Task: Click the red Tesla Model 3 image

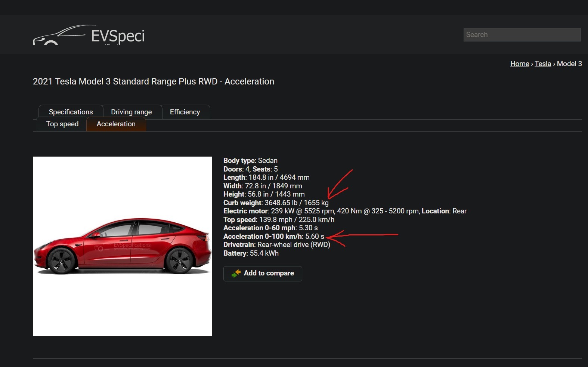Action: pyautogui.click(x=123, y=246)
